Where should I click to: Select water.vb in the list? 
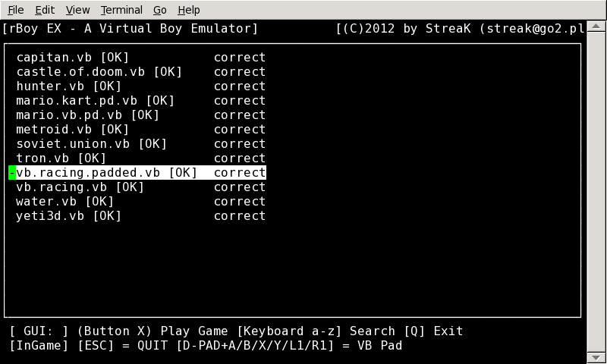pos(141,202)
